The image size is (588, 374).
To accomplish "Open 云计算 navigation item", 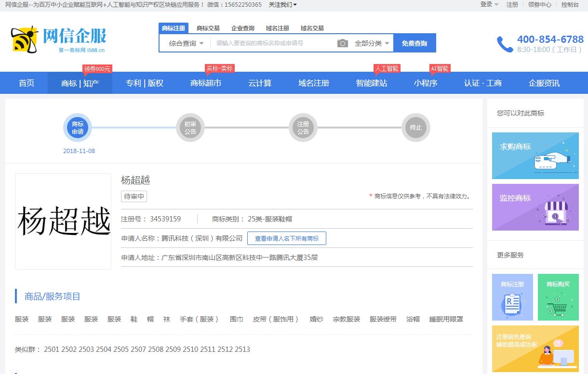I will [x=260, y=83].
